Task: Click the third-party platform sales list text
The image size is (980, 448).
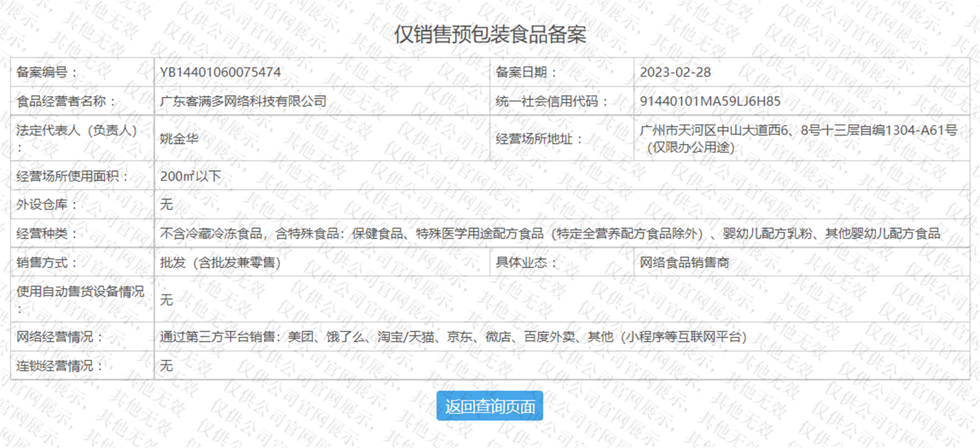Action: point(453,337)
